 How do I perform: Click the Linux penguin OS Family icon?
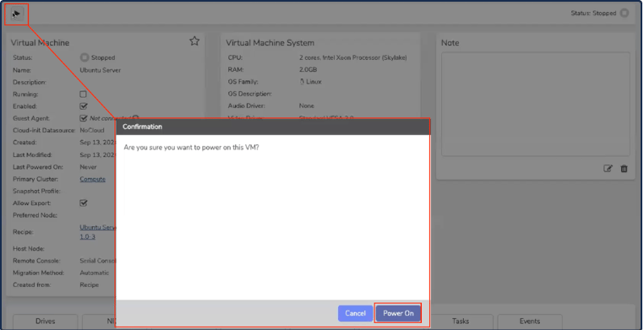point(302,82)
